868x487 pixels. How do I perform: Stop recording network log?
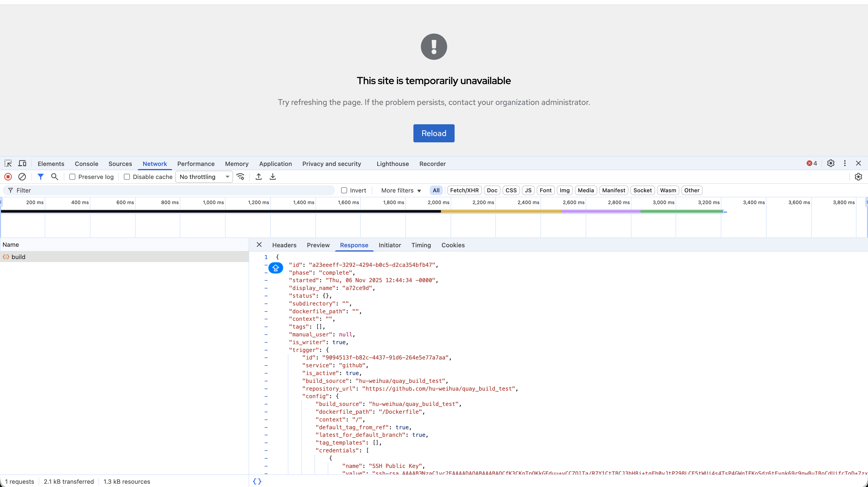tap(8, 177)
